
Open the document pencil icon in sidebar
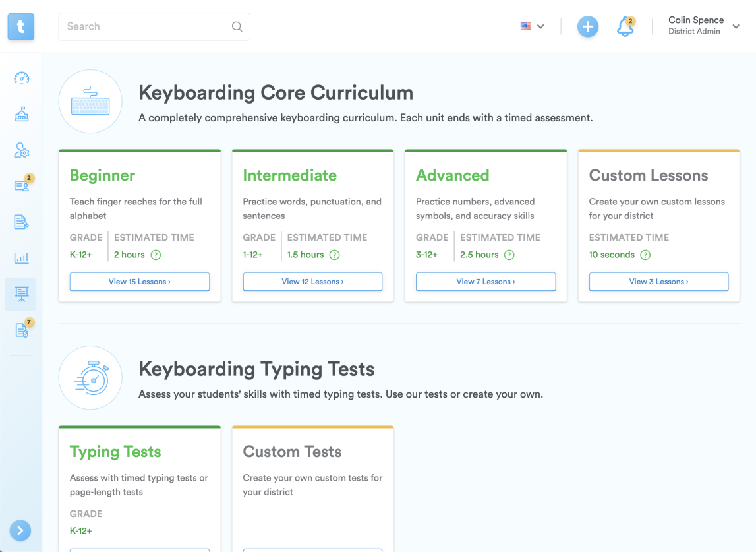click(x=21, y=222)
